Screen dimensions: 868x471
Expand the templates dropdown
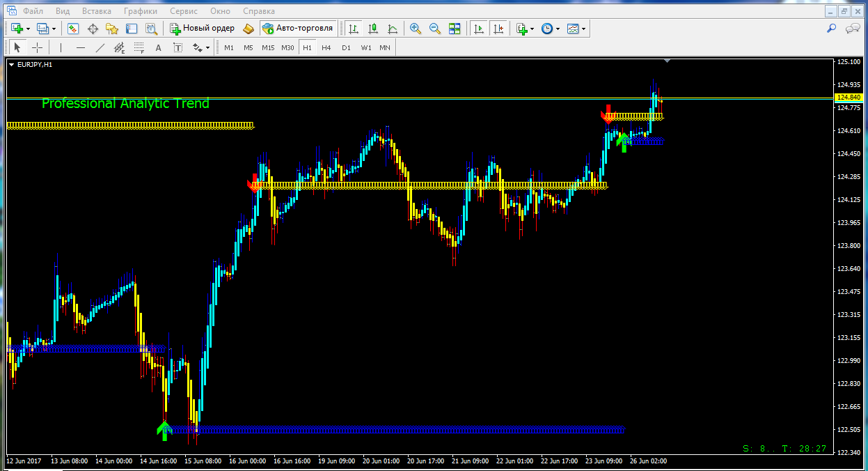[x=583, y=29]
